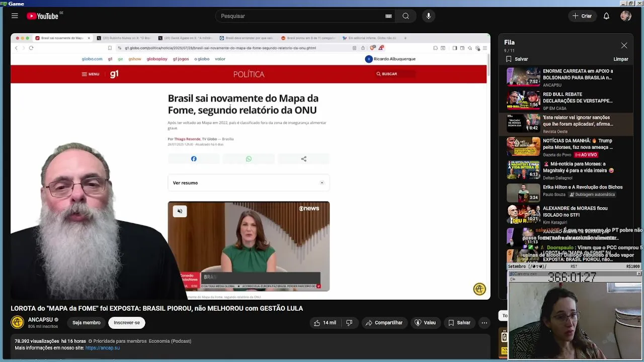The image size is (644, 362).
Task: Click the bookmark icon beside address bar
Action: [x=110, y=48]
